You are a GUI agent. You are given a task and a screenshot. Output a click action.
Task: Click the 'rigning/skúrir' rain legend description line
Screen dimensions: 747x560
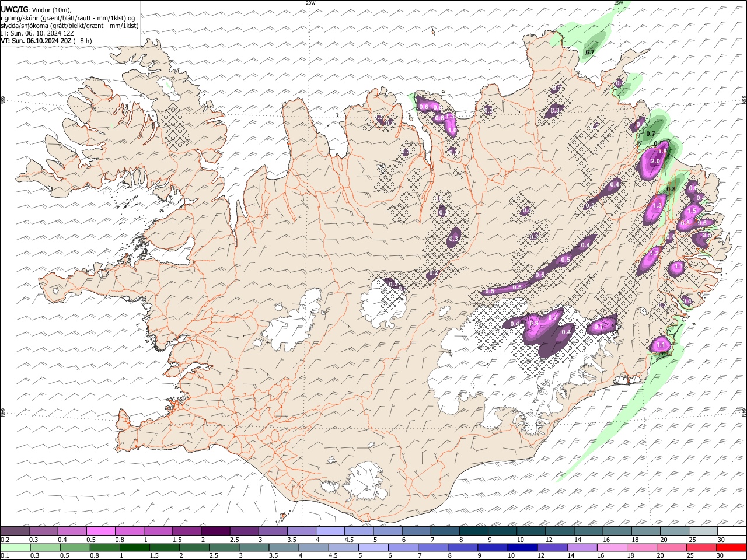68,17
